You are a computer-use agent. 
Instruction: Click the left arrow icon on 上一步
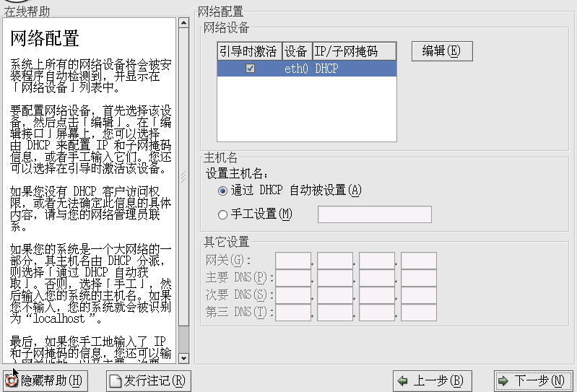(x=402, y=381)
